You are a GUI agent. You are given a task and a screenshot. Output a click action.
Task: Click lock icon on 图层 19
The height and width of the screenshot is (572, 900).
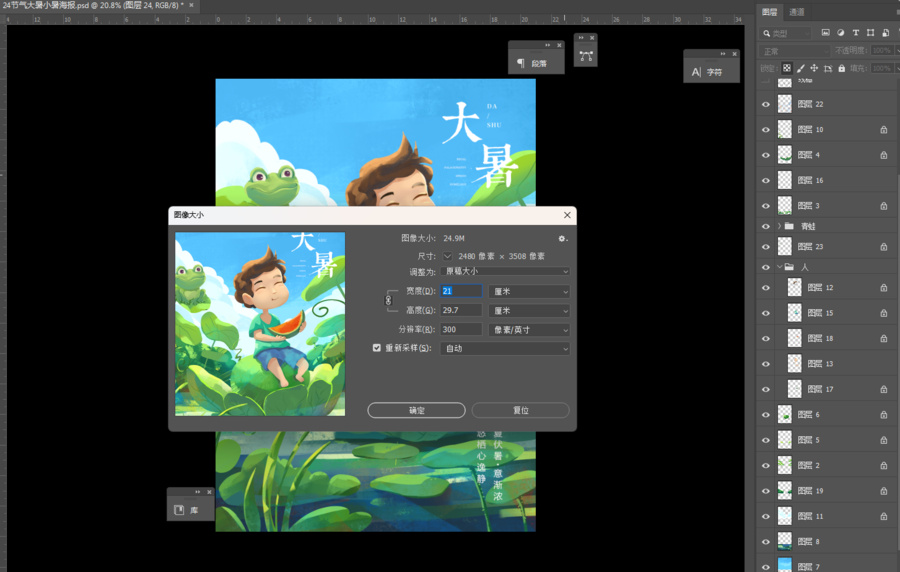[884, 491]
